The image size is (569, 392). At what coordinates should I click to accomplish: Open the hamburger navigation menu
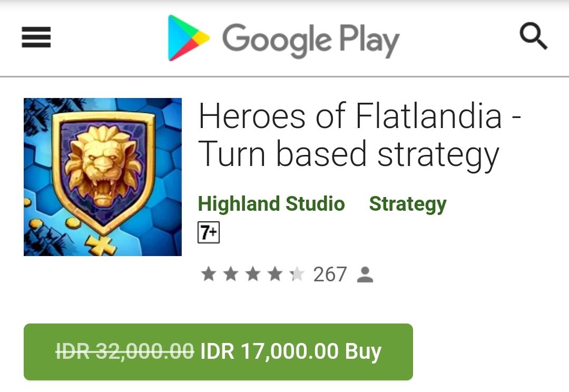pyautogui.click(x=36, y=37)
